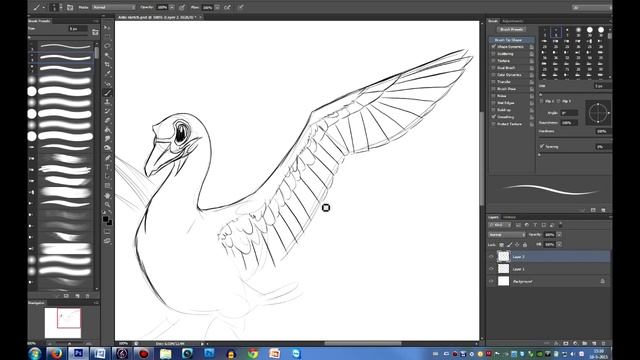Open the layer Opacity arrow
The width and height of the screenshot is (640, 360).
pyautogui.click(x=559, y=235)
